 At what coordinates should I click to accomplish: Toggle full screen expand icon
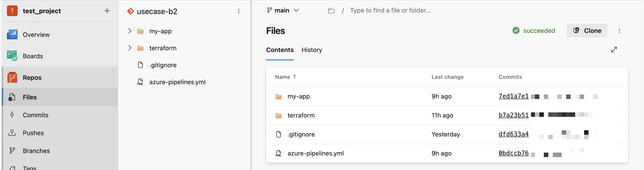click(614, 50)
